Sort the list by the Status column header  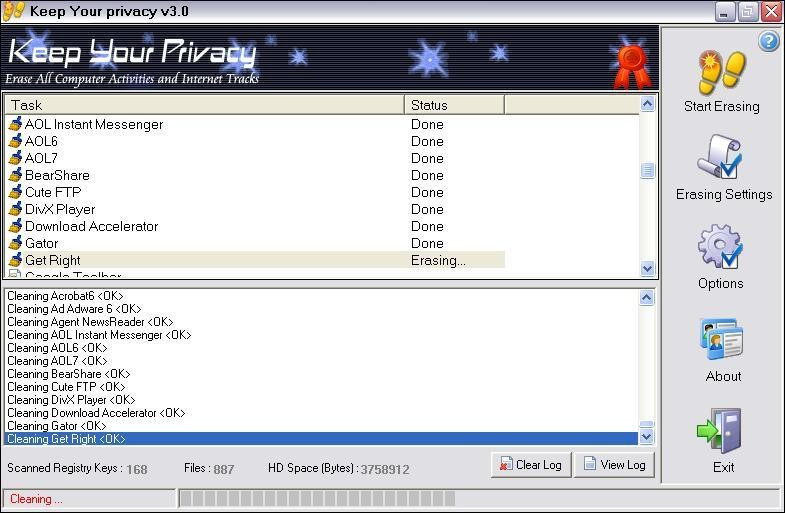coord(454,105)
